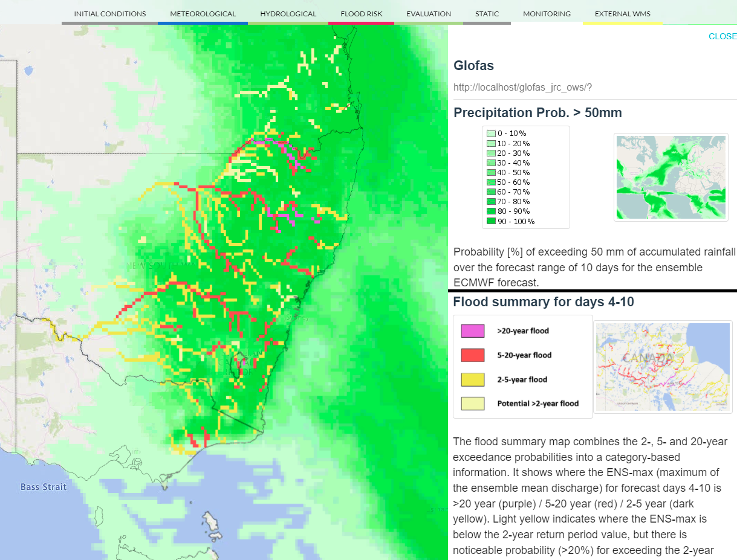The height and width of the screenshot is (560, 737).
Task: Click the 2-5-year flood yellow swatch
Action: [473, 379]
